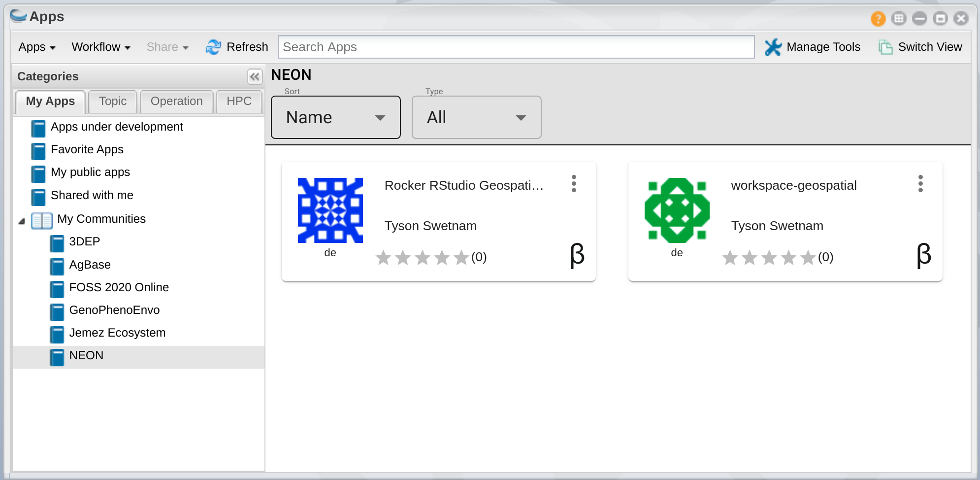Open Manage Tools wrench icon
The height and width of the screenshot is (480, 980).
[x=773, y=47]
